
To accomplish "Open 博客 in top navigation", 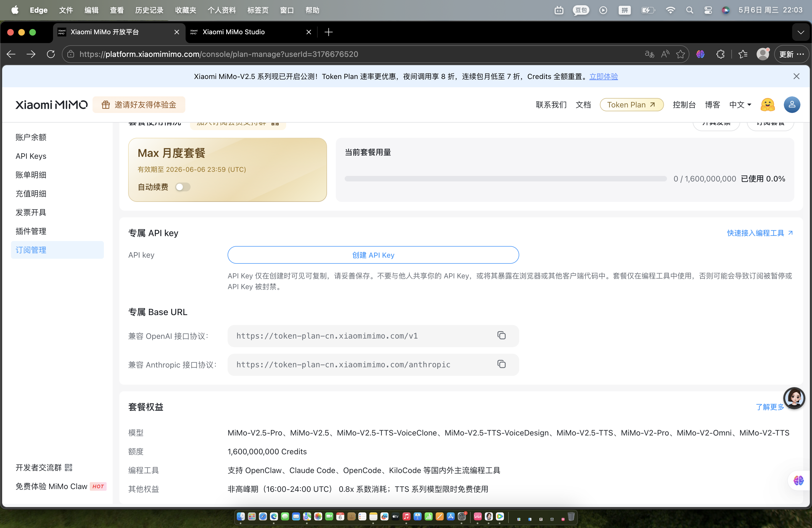I will point(712,105).
